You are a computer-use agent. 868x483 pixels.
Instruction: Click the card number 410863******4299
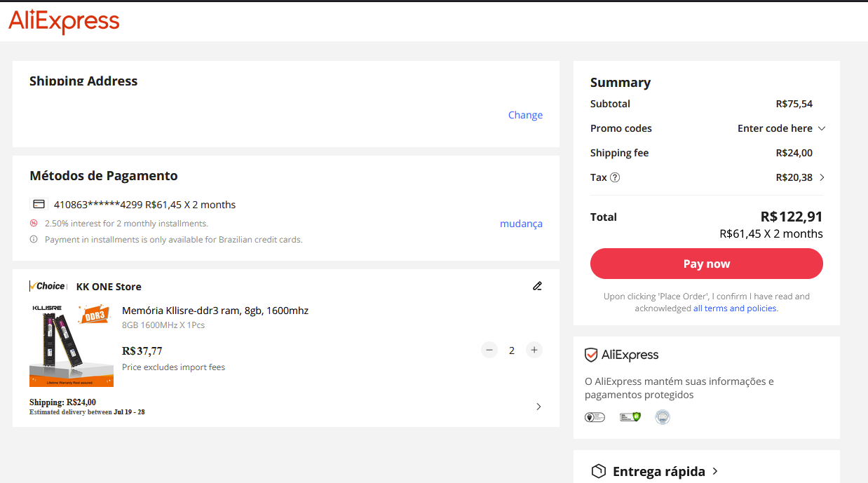pyautogui.click(x=98, y=205)
